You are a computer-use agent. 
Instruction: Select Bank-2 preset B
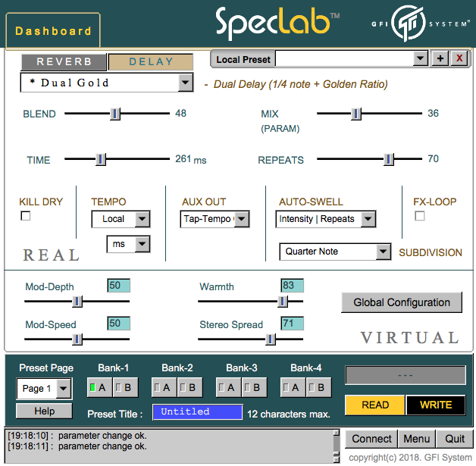point(189,387)
